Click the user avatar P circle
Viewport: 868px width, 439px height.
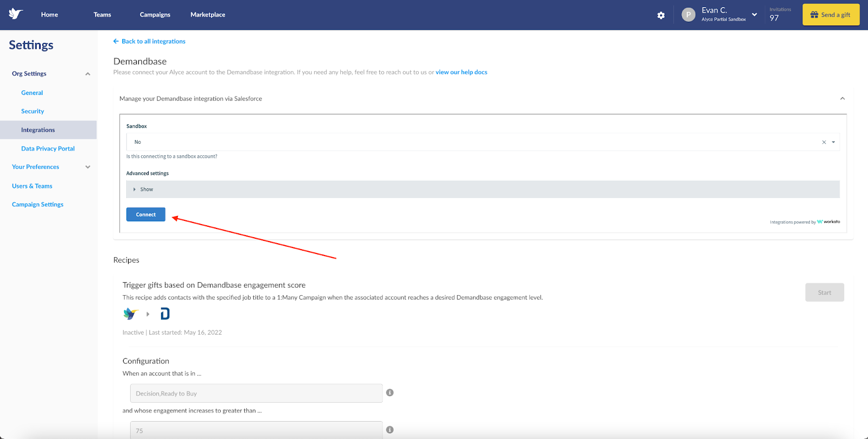pos(688,15)
